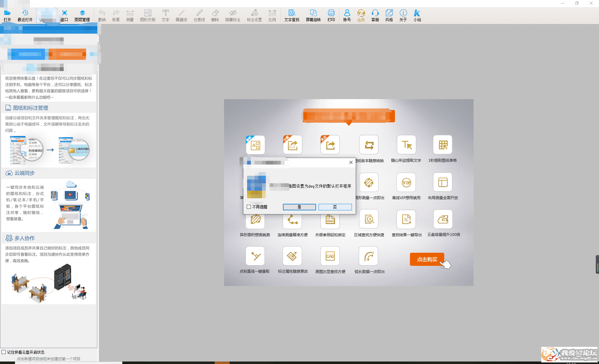The width and height of the screenshot is (599, 364).
Task: Open the 小站 site icon
Action: point(417,16)
